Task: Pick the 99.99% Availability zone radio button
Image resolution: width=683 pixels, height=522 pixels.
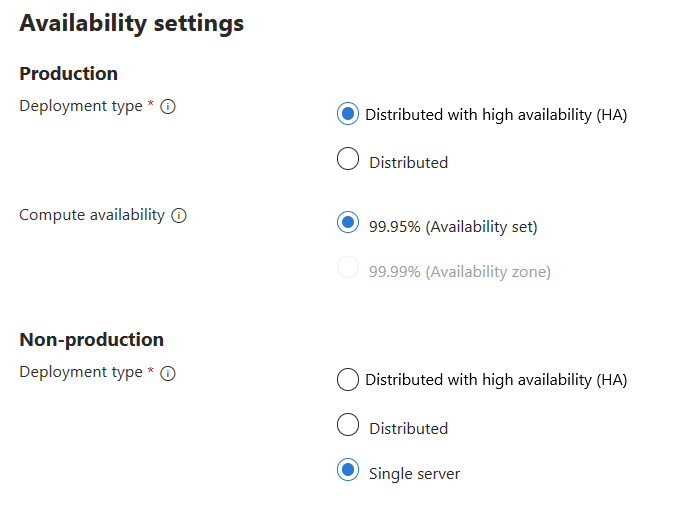Action: [x=348, y=270]
